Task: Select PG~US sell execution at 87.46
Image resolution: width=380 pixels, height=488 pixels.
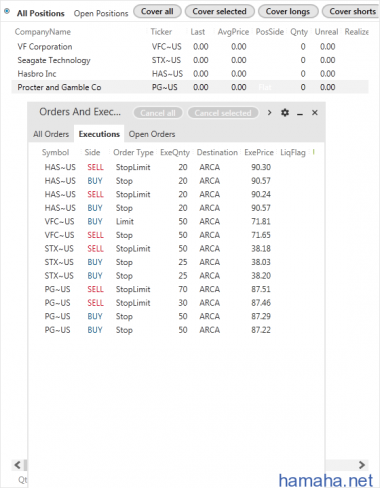Action: point(176,303)
